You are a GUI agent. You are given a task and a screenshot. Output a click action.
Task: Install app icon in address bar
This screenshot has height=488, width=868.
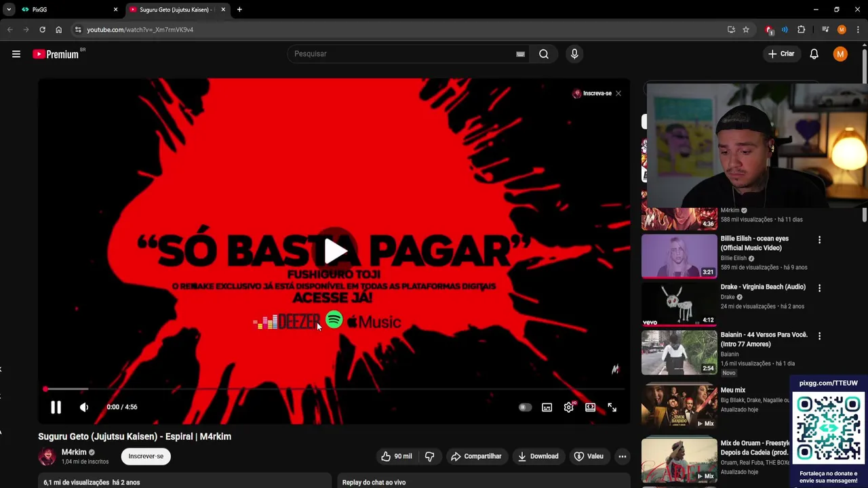point(731,30)
